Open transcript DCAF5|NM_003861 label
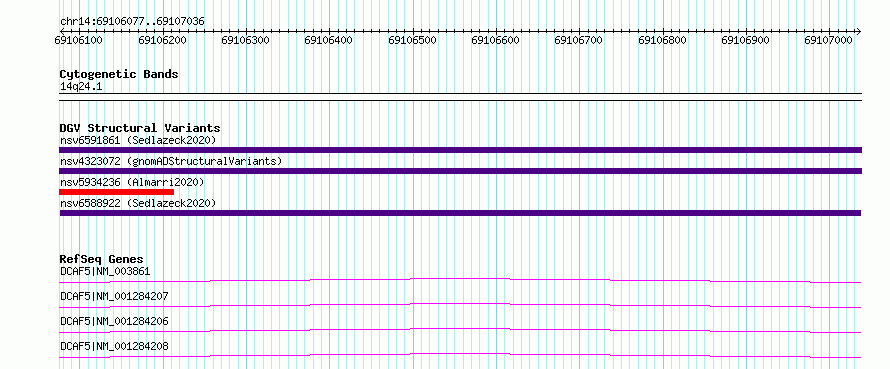The width and height of the screenshot is (890, 369). coord(106,271)
